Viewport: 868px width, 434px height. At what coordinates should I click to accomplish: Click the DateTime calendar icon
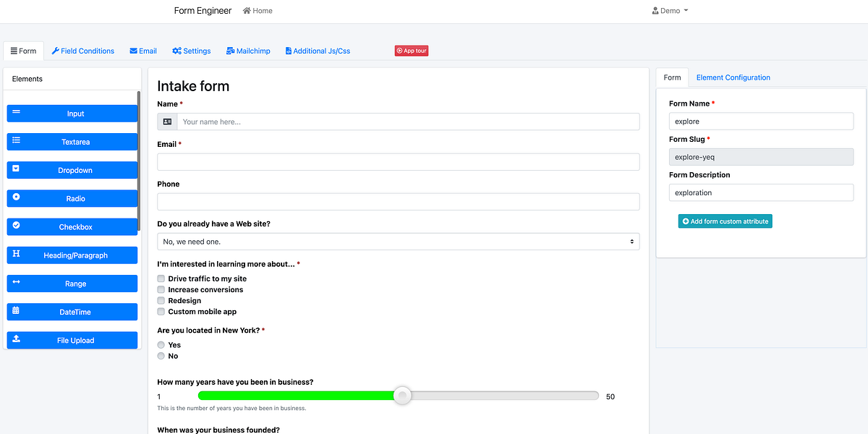(16, 310)
